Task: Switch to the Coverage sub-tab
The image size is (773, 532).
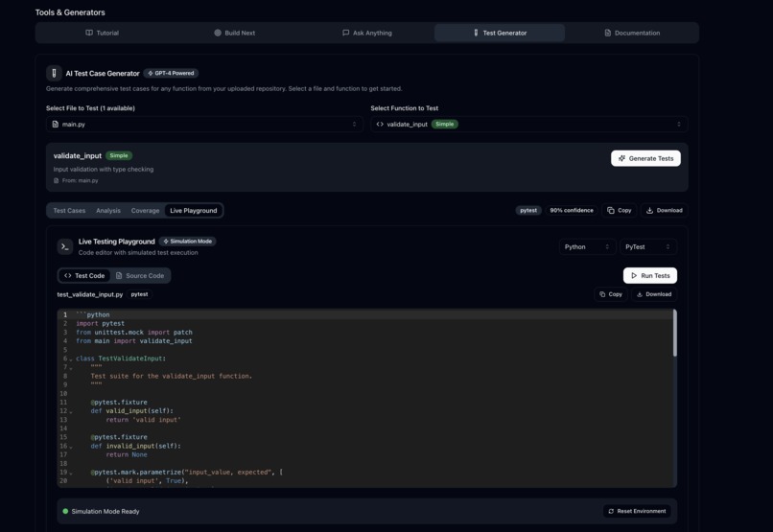Action: coord(145,211)
